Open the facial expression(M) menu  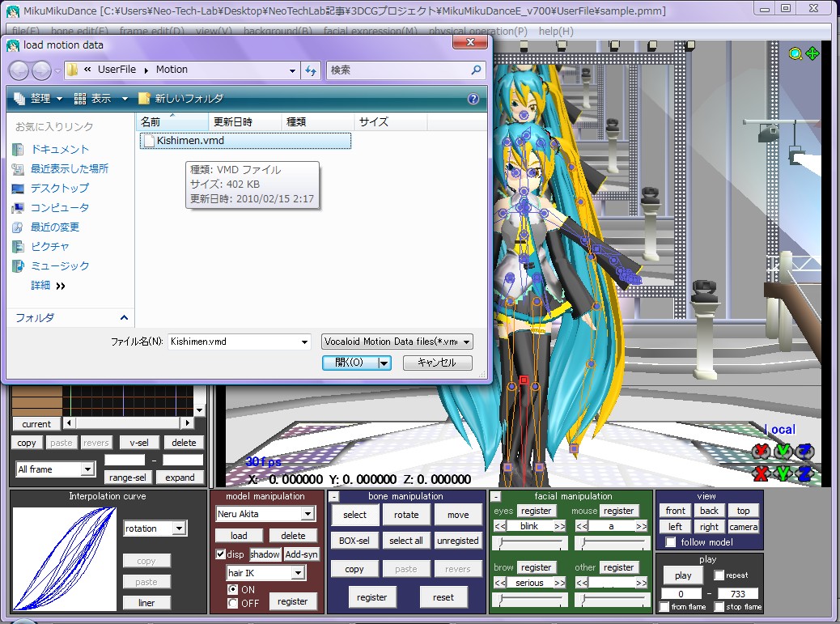click(x=370, y=31)
